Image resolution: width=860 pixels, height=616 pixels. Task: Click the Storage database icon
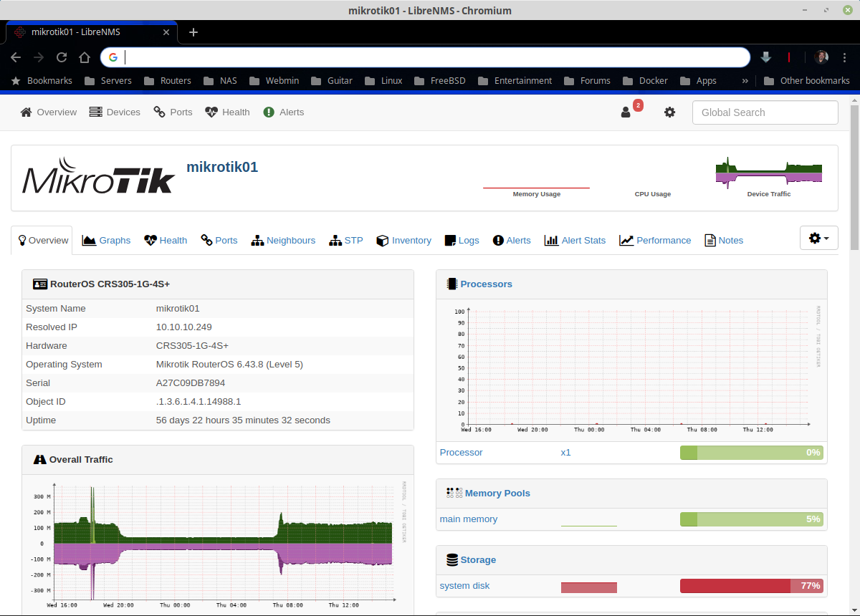tap(451, 559)
